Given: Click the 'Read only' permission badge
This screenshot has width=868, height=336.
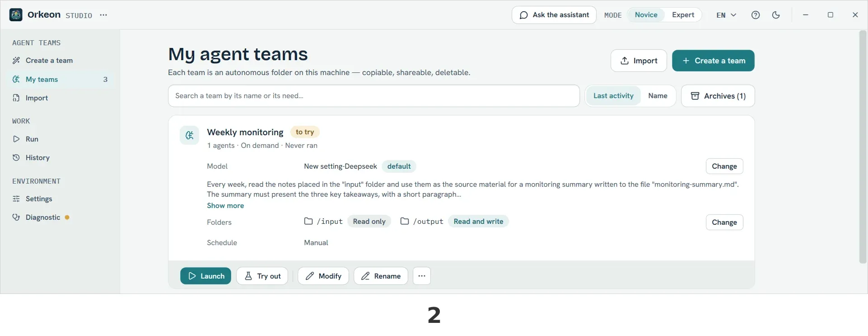Looking at the screenshot, I should (x=369, y=222).
